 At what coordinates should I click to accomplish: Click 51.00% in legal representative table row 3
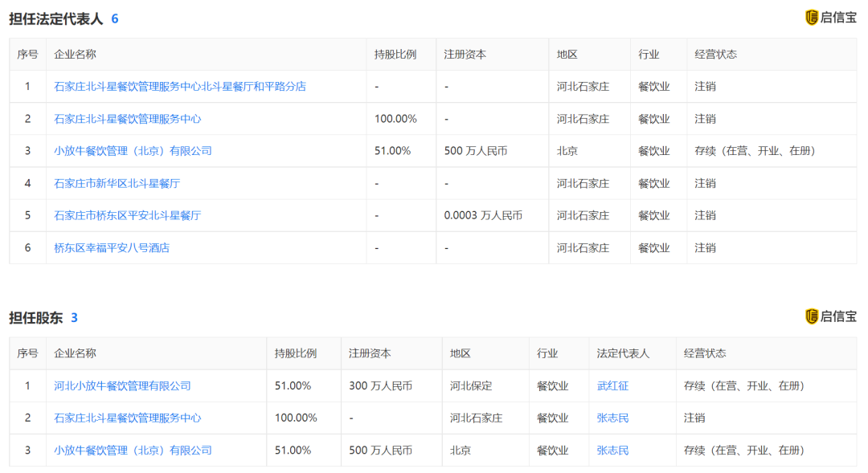tap(392, 151)
